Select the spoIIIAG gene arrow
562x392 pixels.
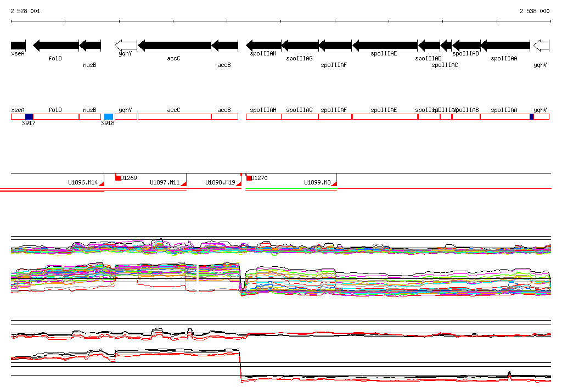[x=300, y=46]
